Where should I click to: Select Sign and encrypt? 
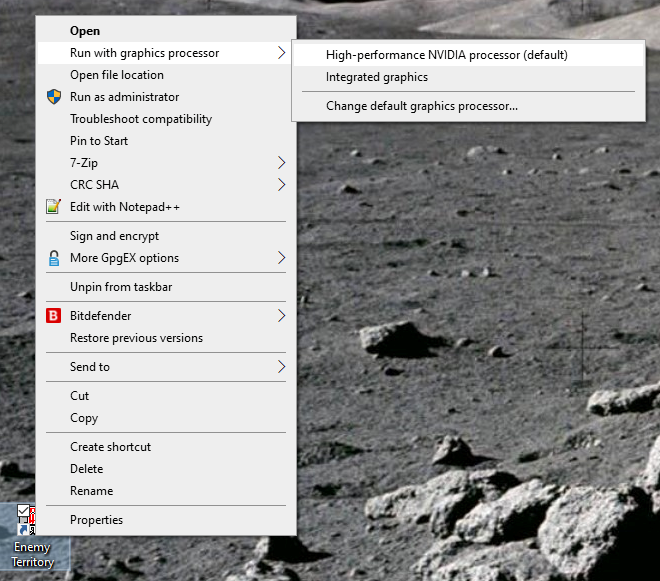pyautogui.click(x=166, y=236)
